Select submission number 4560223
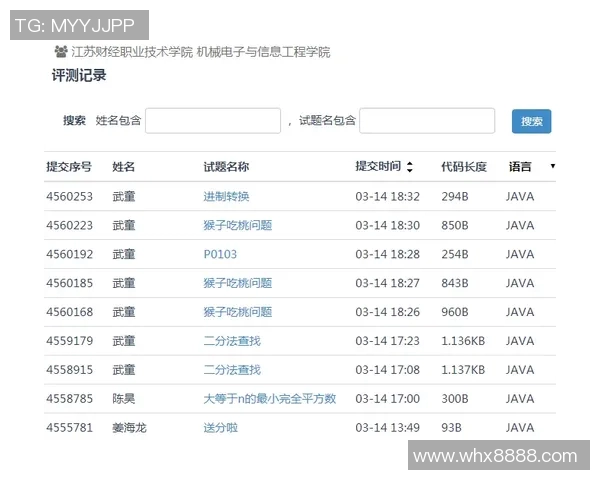The width and height of the screenshot is (600, 480). [x=69, y=225]
